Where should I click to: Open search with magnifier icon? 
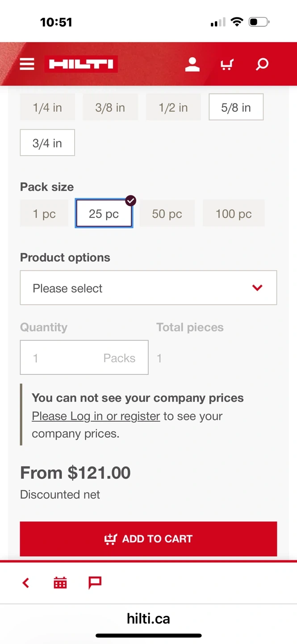click(262, 64)
